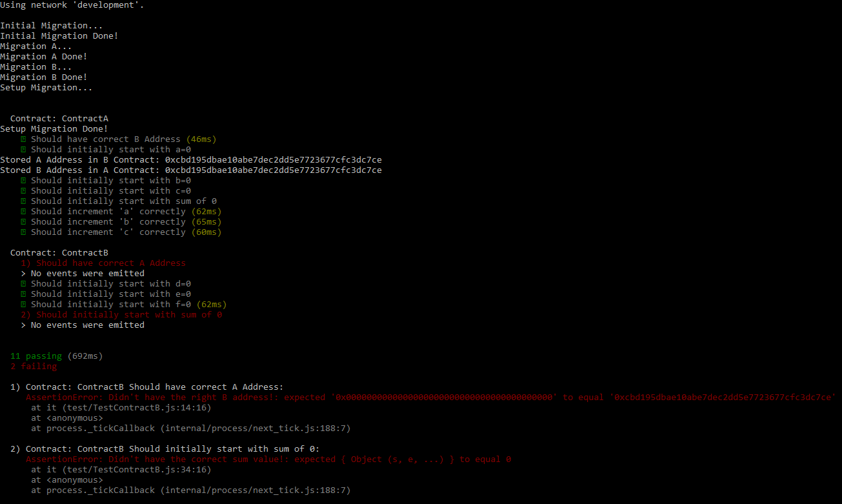842x504 pixels.
Task: Click the '11 passing (692ms)' summary
Action: [x=57, y=356]
